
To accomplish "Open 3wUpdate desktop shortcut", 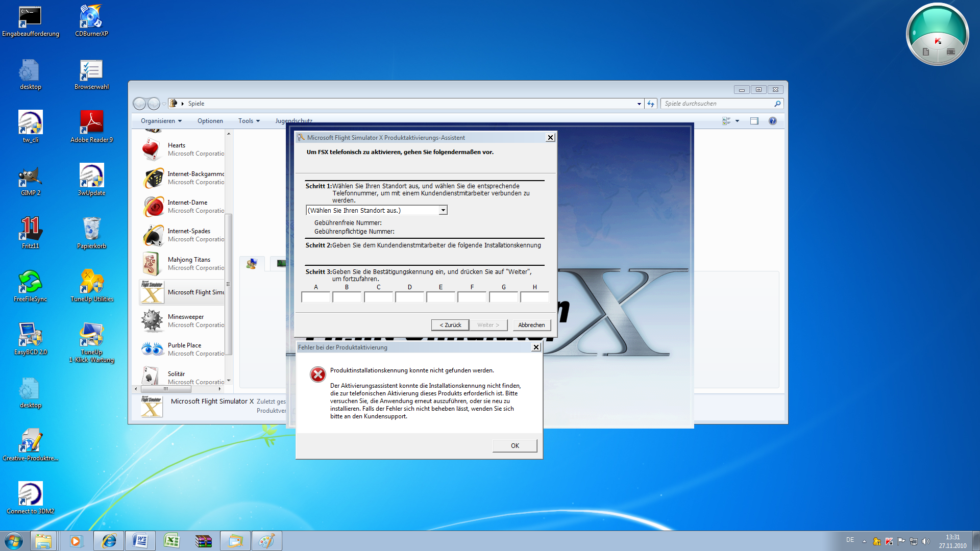I will coord(91,181).
